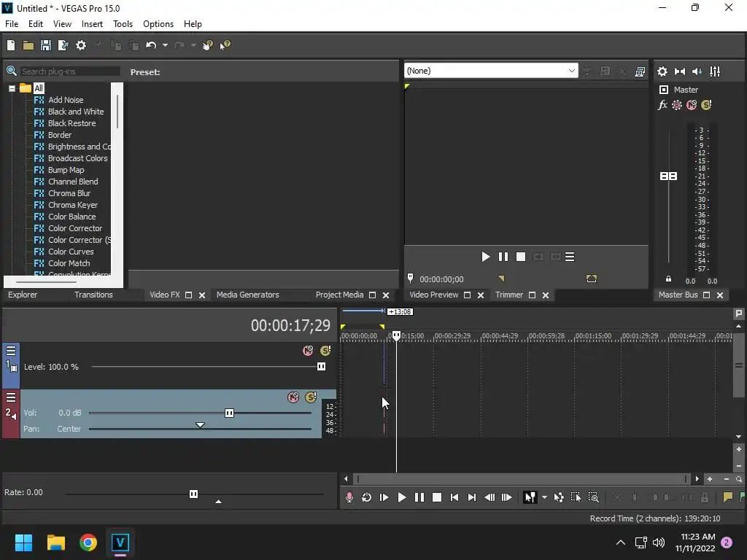
Task: Collapse the All plug-ins folder
Action: coord(12,88)
